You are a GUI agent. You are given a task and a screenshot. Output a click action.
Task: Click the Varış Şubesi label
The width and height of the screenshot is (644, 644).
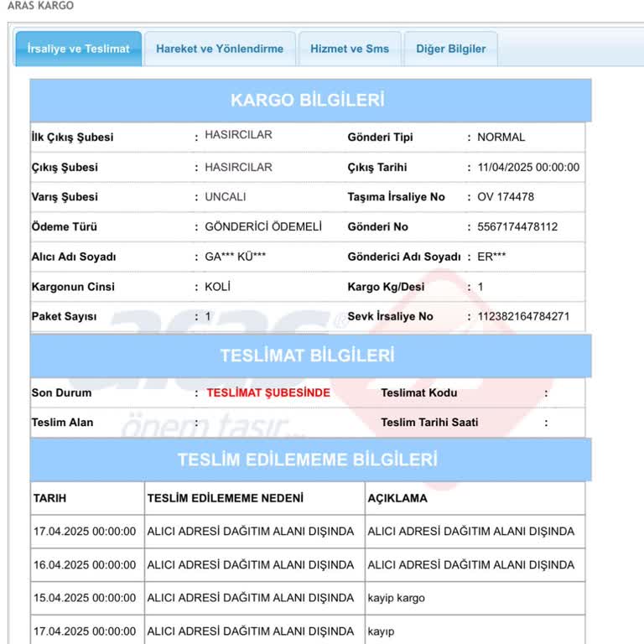(x=65, y=197)
